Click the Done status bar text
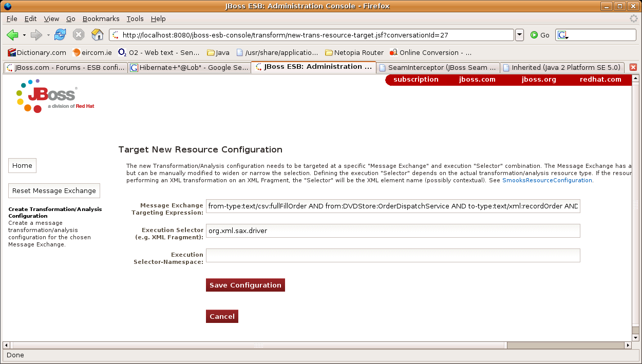Image resolution: width=642 pixels, height=364 pixels. coord(15,355)
